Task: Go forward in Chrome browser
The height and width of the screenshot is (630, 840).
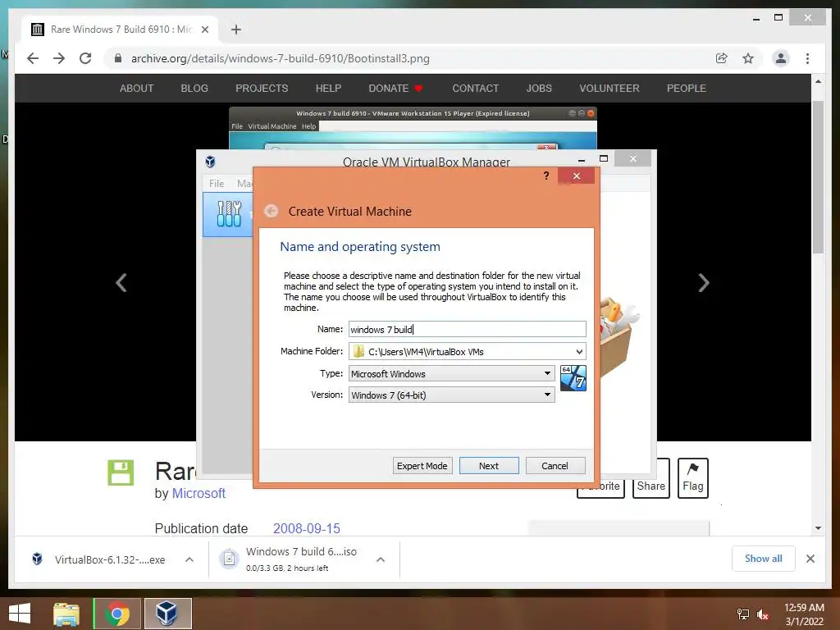Action: pos(59,58)
